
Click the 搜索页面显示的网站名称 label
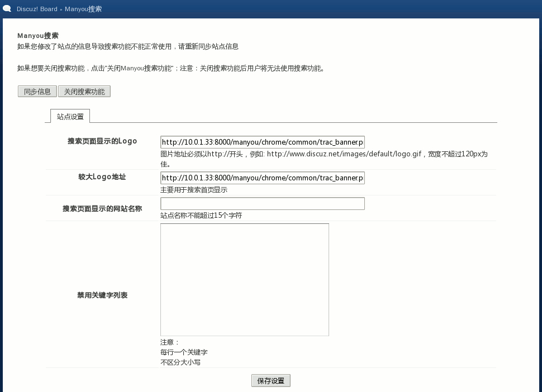click(102, 209)
